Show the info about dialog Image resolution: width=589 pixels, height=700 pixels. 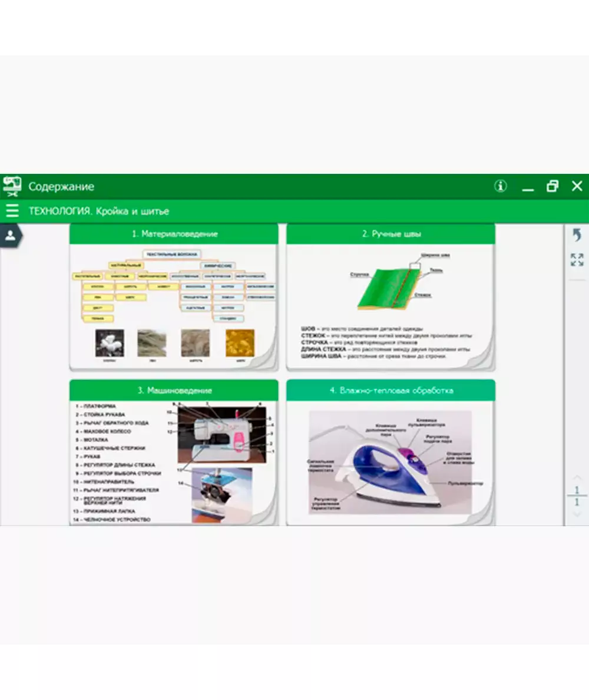tap(500, 186)
